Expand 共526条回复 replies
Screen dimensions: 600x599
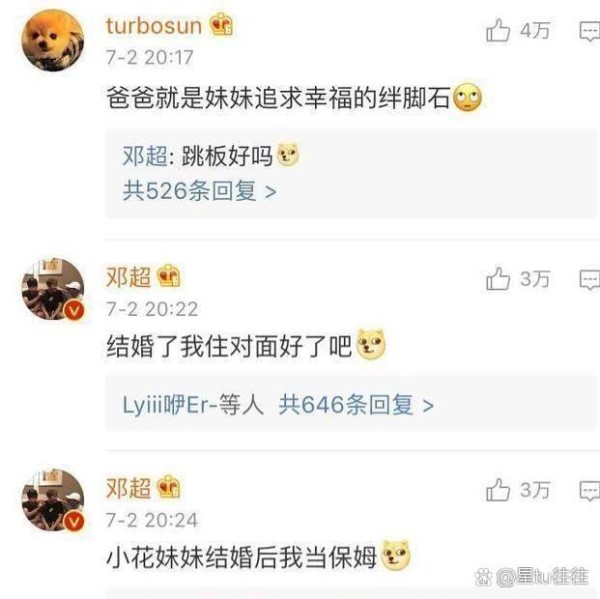tap(199, 191)
